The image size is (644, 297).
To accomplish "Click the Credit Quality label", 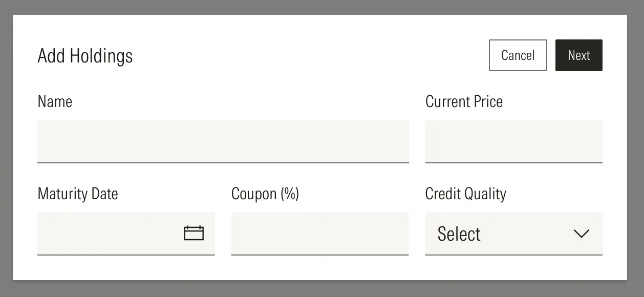I will tap(465, 194).
